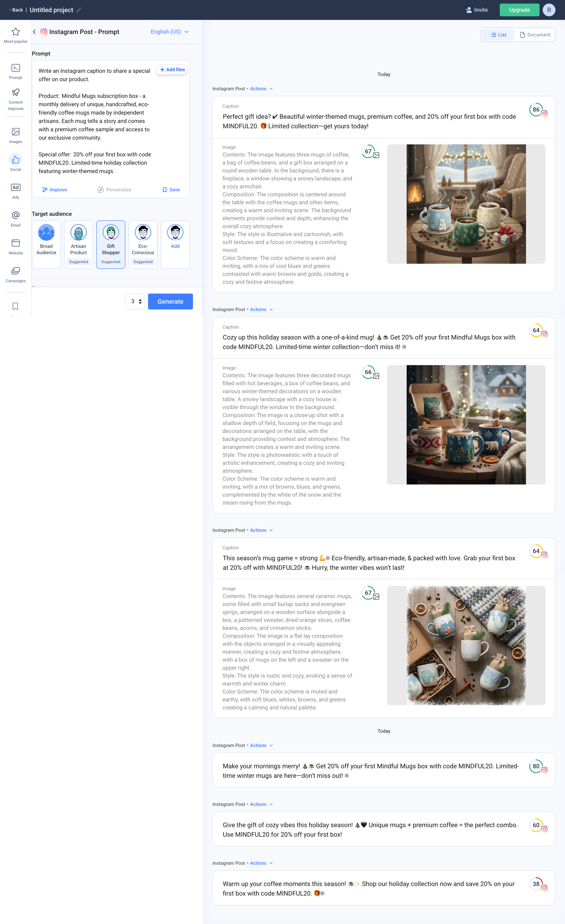
Task: Click the Generate button
Action: click(x=170, y=301)
